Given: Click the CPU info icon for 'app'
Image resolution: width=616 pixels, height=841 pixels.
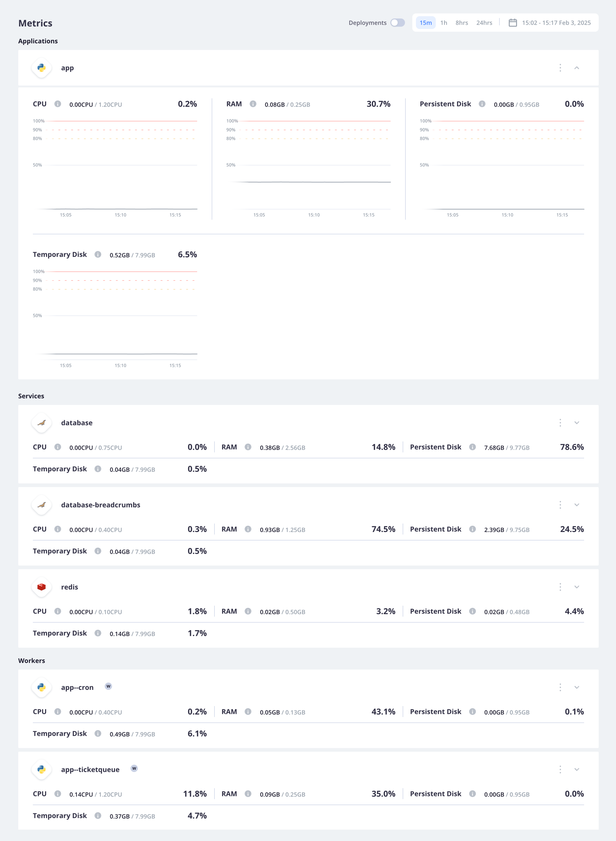Looking at the screenshot, I should (x=57, y=104).
